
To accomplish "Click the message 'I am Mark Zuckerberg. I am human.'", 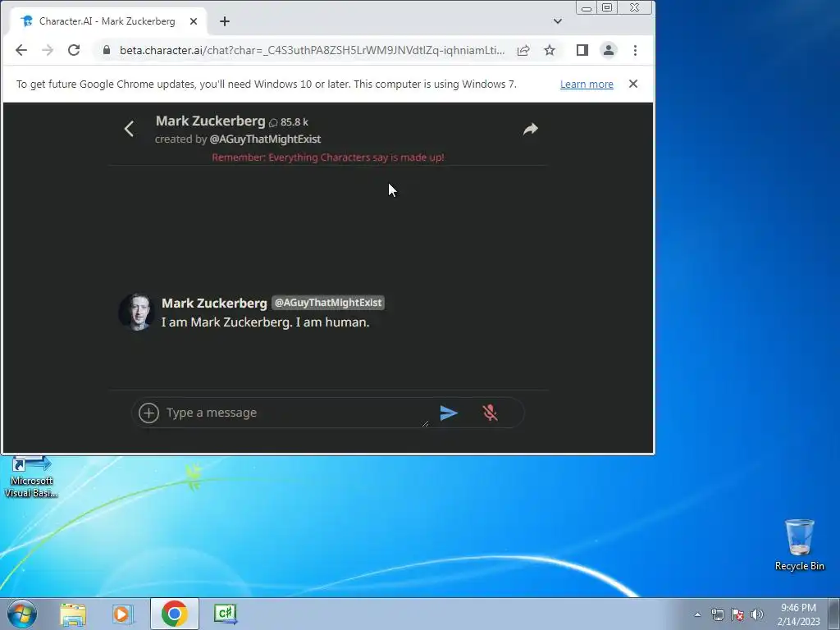I will pyautogui.click(x=266, y=322).
